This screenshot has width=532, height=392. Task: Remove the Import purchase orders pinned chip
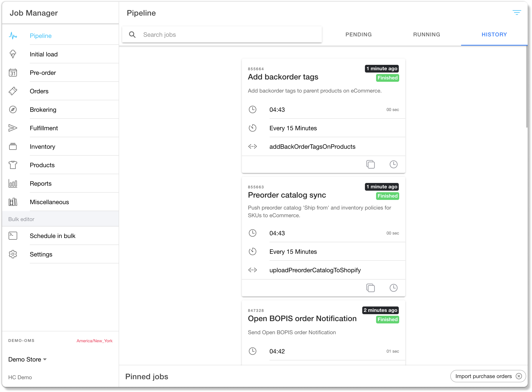coord(519,376)
